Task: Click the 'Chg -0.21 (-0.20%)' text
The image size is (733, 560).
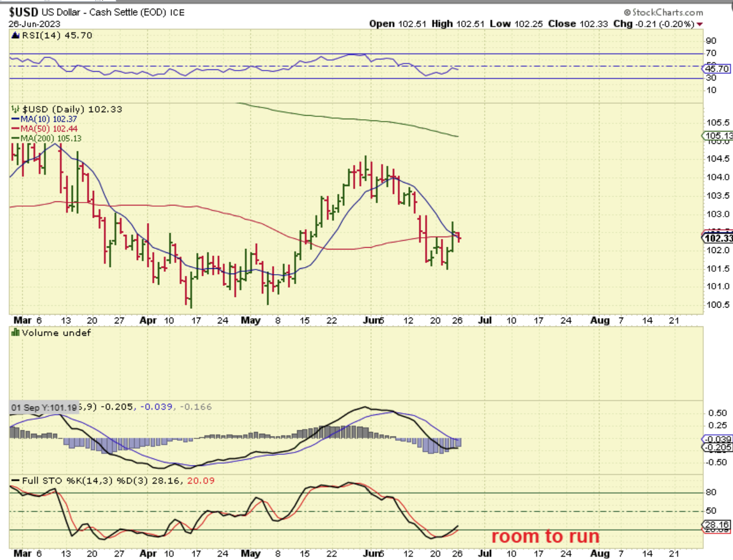Action: (654, 24)
